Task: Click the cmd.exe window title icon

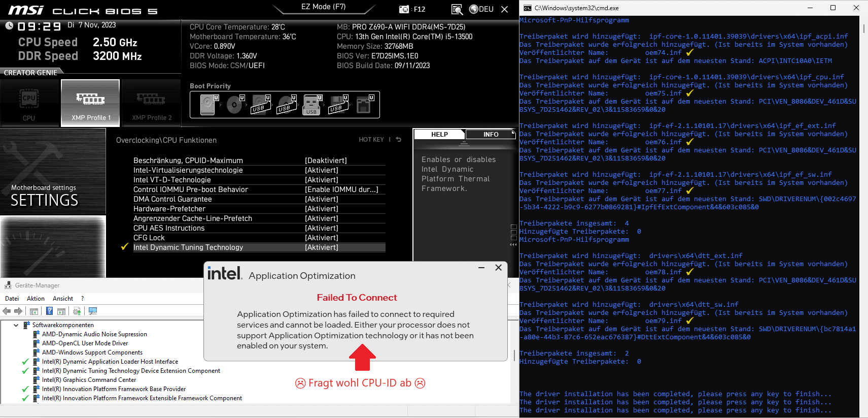Action: coord(528,8)
